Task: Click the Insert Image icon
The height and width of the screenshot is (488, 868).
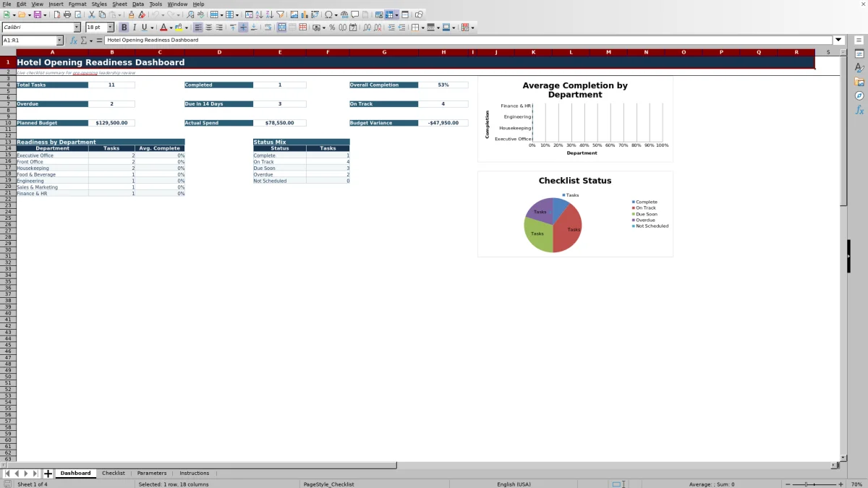Action: [x=294, y=14]
